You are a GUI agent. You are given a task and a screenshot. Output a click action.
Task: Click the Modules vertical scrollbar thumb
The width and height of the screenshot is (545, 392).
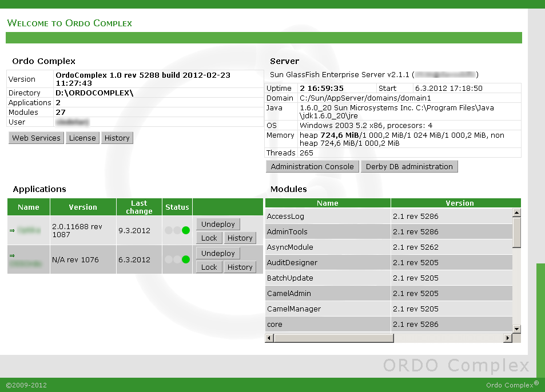517,232
